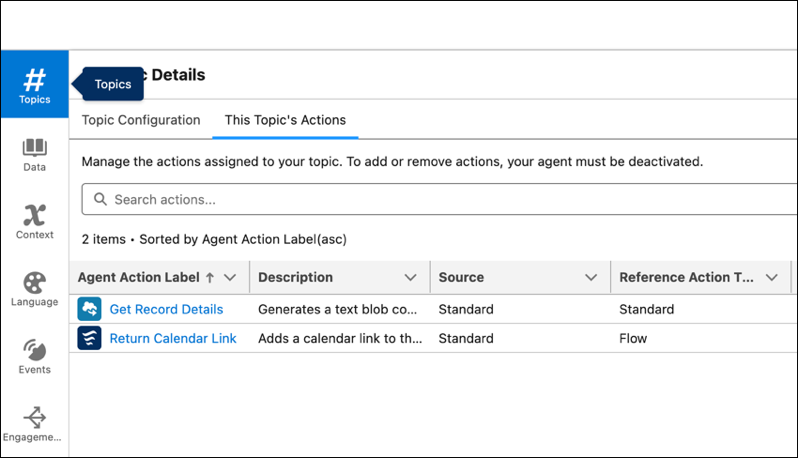Select 'Adds a calendar link to th...' cell
The image size is (798, 458).
[x=340, y=338]
